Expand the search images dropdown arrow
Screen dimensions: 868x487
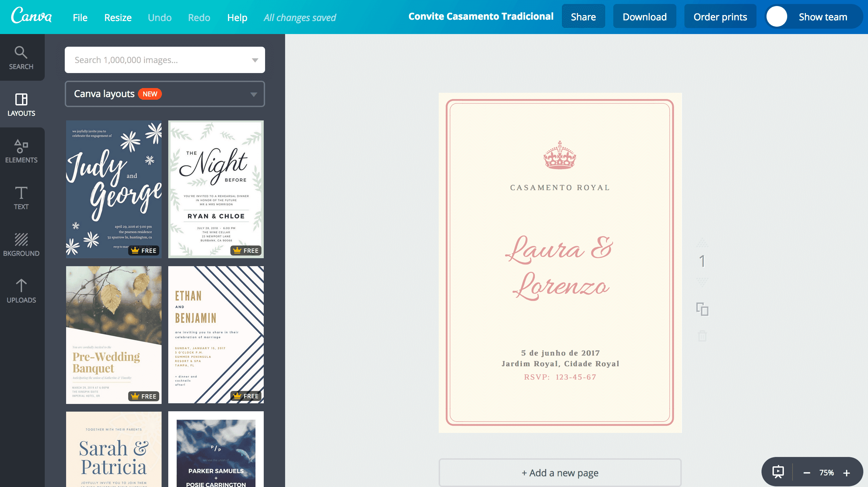coord(255,60)
